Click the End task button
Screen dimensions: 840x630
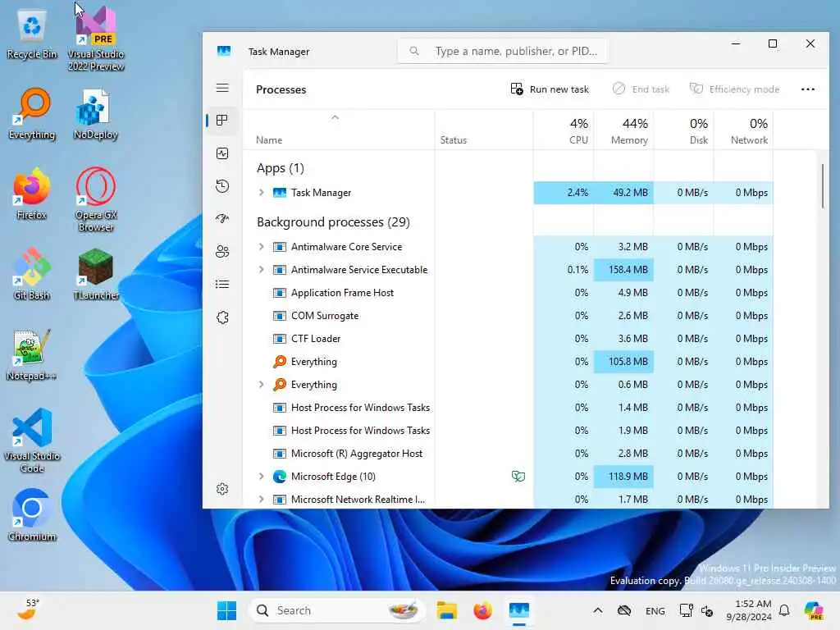[x=641, y=89]
